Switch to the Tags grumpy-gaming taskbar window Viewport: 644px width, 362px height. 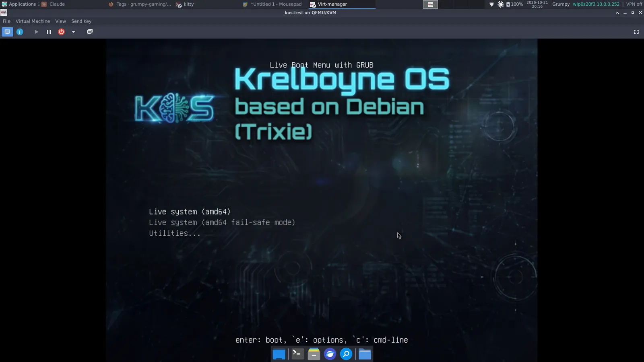coord(140,4)
